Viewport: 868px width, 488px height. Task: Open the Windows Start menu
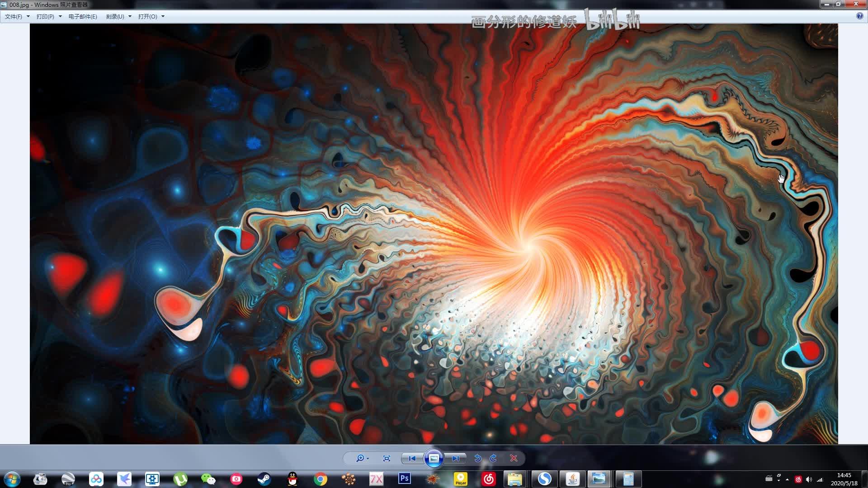(12, 479)
